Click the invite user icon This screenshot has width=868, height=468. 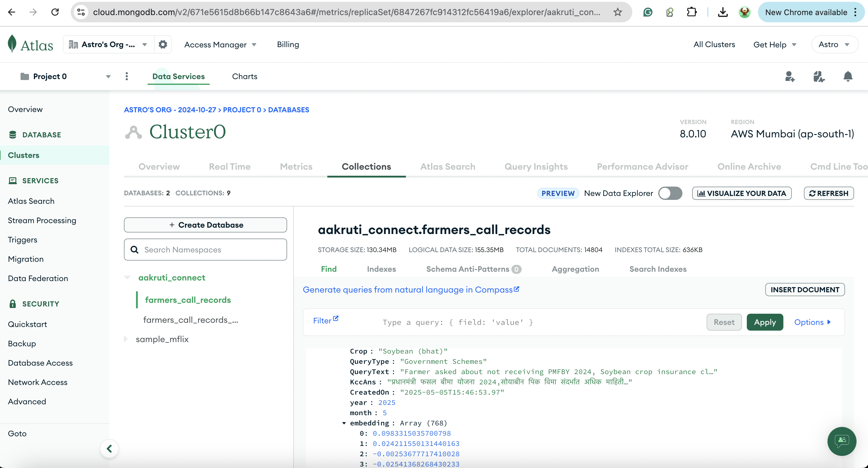pos(789,76)
